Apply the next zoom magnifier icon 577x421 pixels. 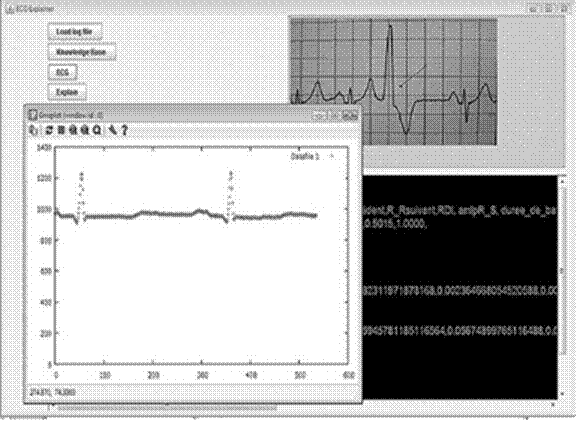tap(85, 130)
